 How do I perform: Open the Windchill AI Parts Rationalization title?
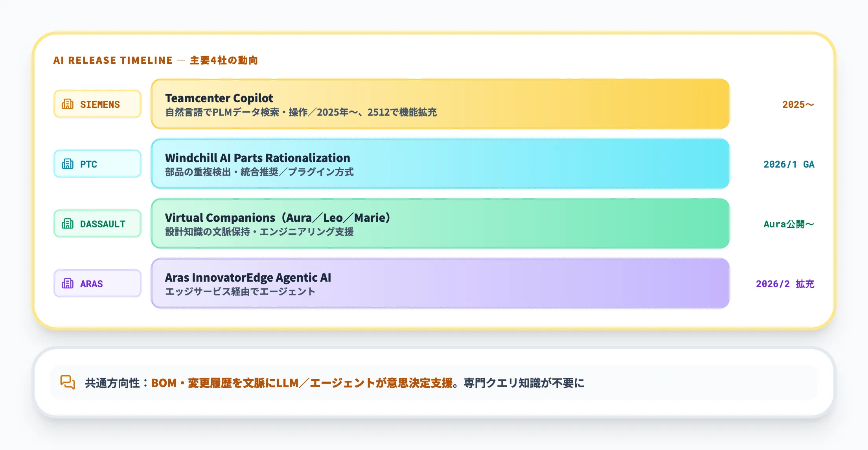tap(257, 158)
